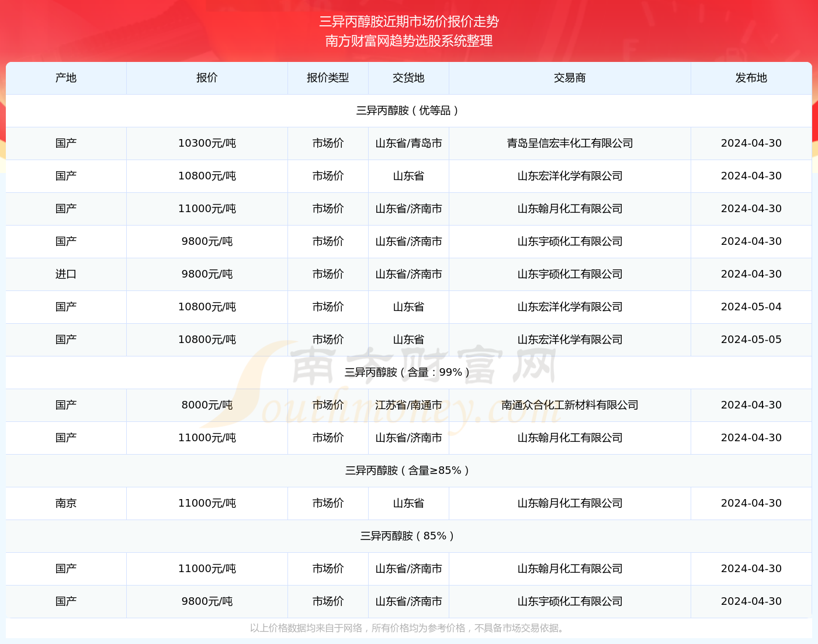Select the 三异丙醇胺（85%）section heading
This screenshot has width=818, height=644.
coord(408,536)
